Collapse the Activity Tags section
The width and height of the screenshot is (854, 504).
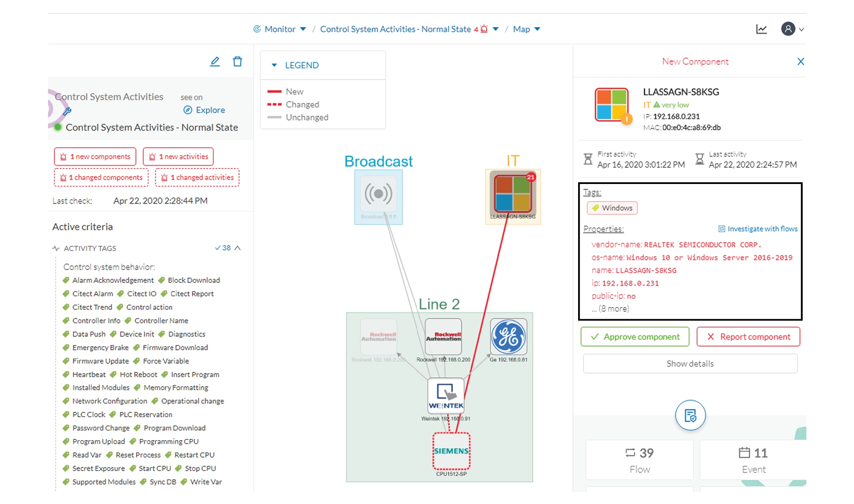point(238,248)
